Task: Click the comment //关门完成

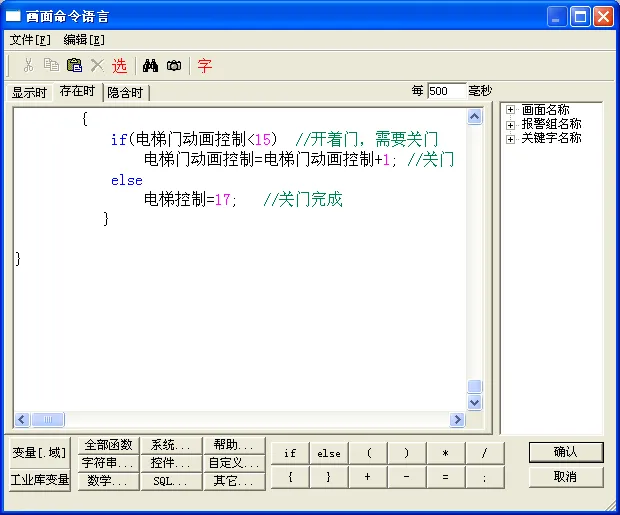Action: pyautogui.click(x=303, y=199)
